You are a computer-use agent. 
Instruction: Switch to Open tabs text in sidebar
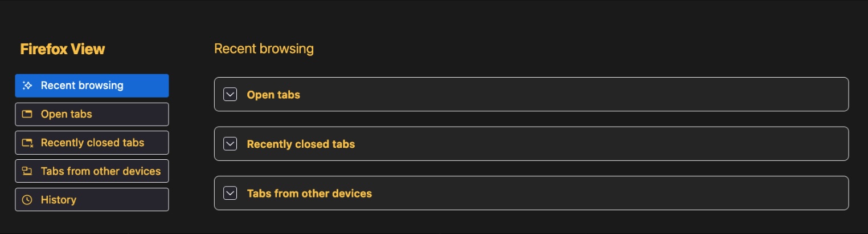pyautogui.click(x=67, y=114)
